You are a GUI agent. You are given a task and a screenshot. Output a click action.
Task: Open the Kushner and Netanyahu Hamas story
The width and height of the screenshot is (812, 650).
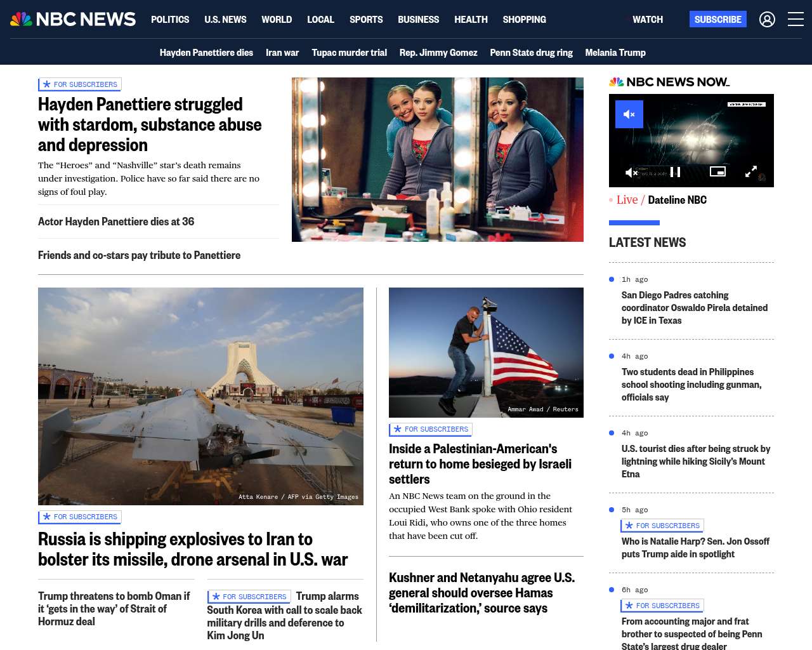[x=482, y=593]
